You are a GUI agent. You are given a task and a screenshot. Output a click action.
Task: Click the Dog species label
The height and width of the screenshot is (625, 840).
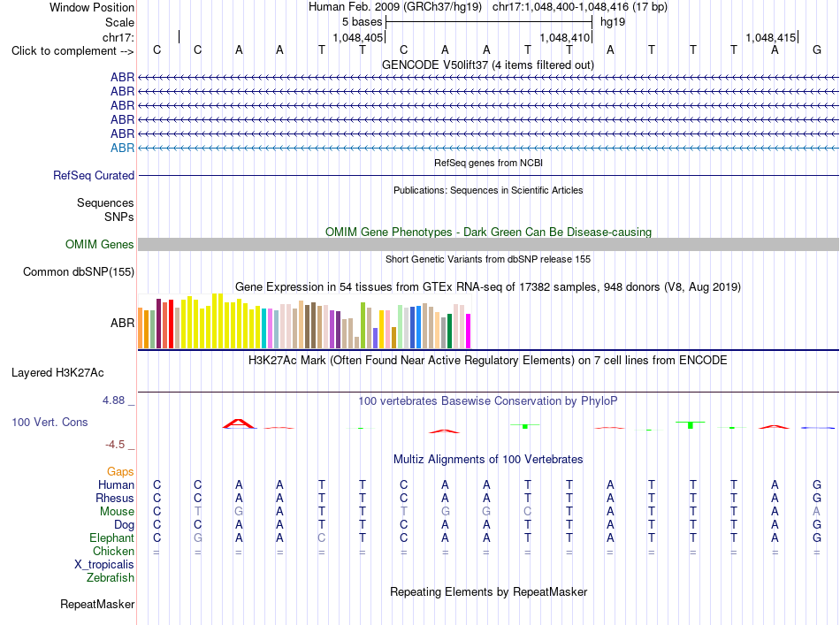click(125, 525)
